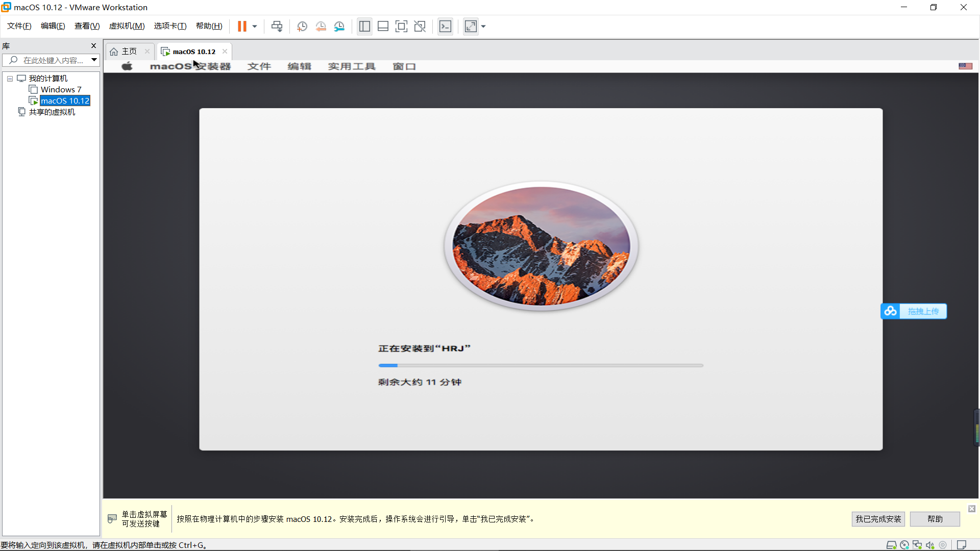The image size is (980, 551).
Task: Click the take snapshot clock icon
Action: coord(302,27)
